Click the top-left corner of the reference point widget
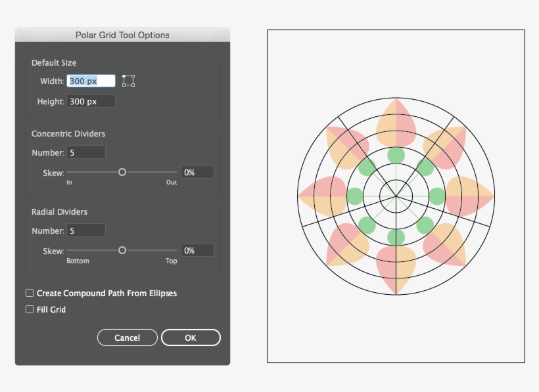 124,76
